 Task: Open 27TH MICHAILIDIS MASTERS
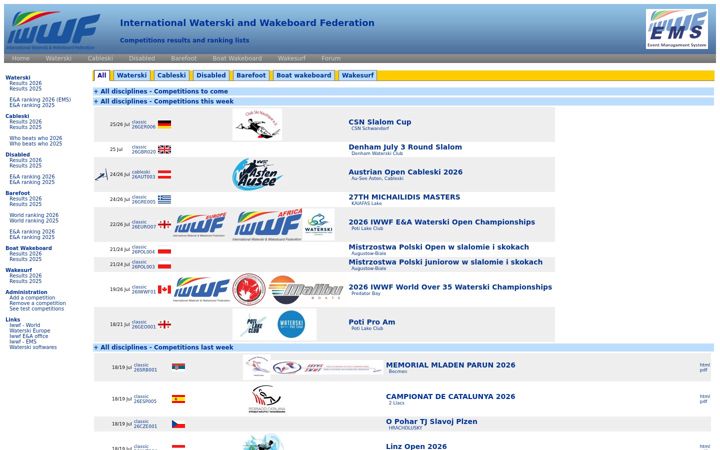pos(404,197)
